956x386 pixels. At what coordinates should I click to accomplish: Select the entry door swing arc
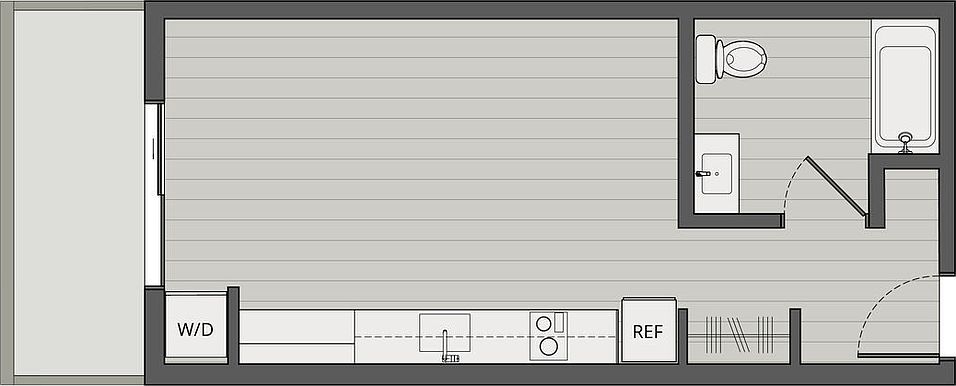click(x=898, y=316)
